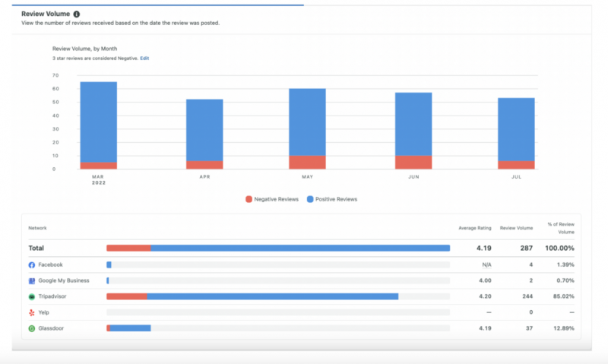Click the Total row red bar segment
The image size is (608, 364).
tap(128, 248)
